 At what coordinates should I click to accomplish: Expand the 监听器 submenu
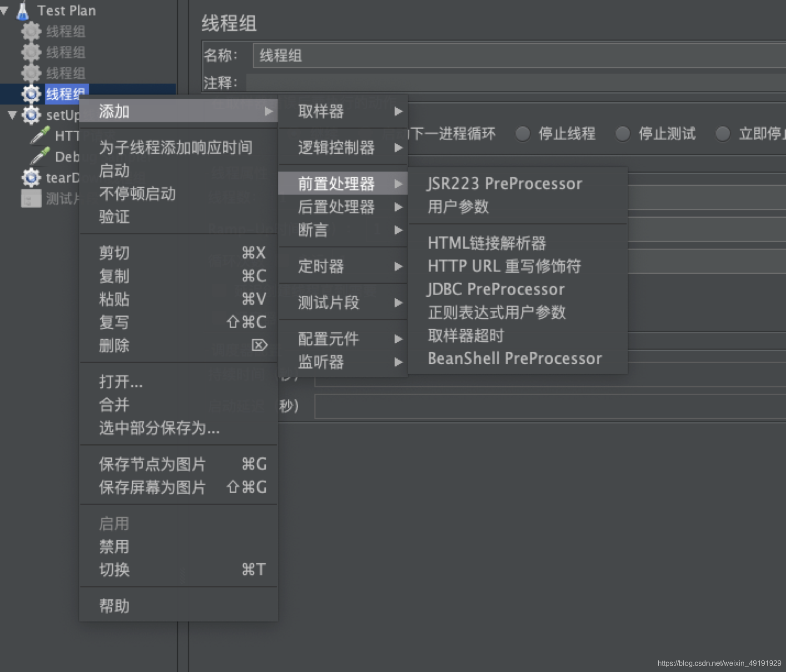[343, 362]
